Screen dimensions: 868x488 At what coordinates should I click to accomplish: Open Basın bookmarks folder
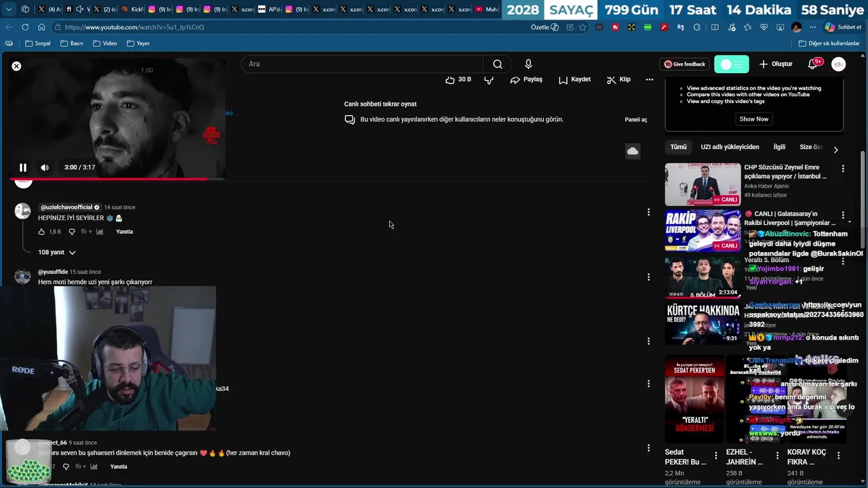[x=72, y=43]
